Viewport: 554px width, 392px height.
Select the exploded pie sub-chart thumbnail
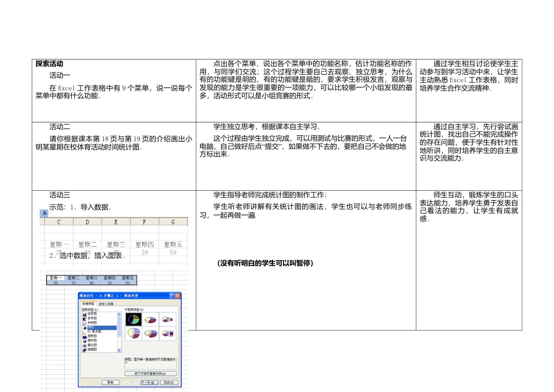click(134, 333)
